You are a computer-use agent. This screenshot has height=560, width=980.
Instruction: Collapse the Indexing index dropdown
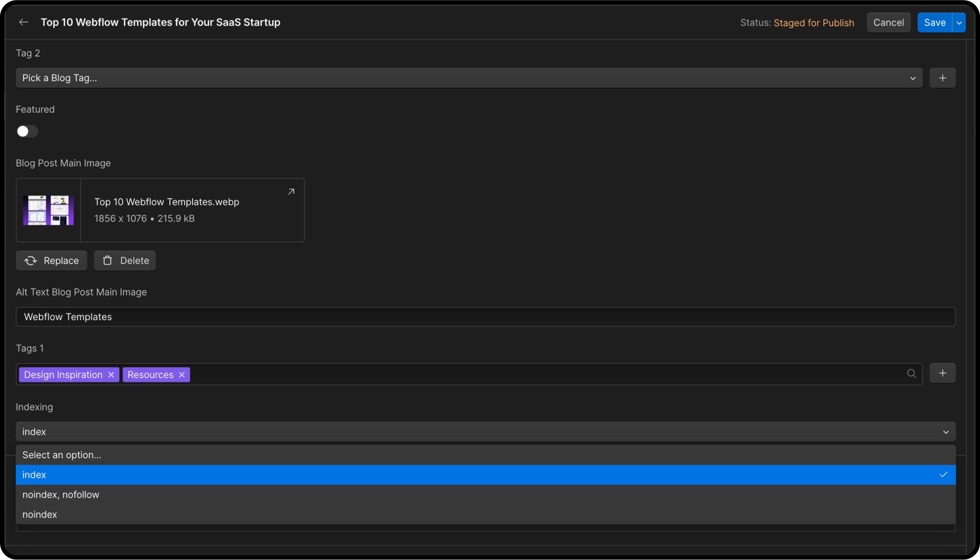click(485, 432)
